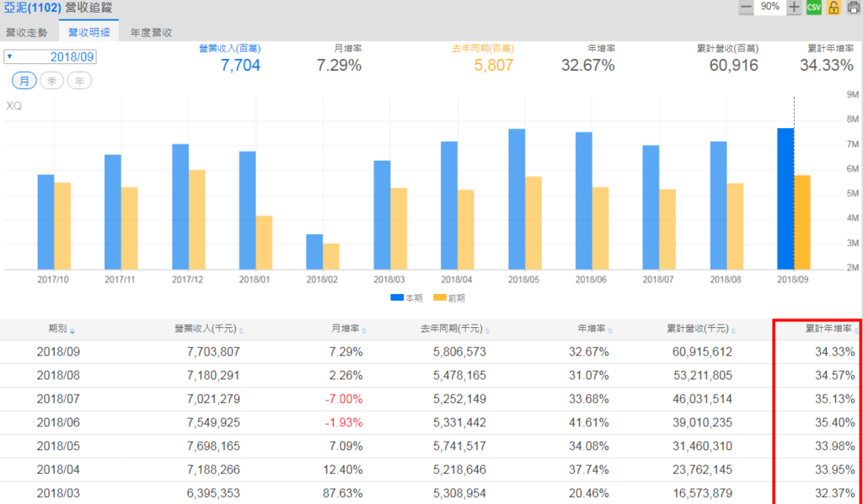Click the 32.37% cumulative growth cell
Image resolution: width=863 pixels, height=504 pixels.
(x=835, y=494)
